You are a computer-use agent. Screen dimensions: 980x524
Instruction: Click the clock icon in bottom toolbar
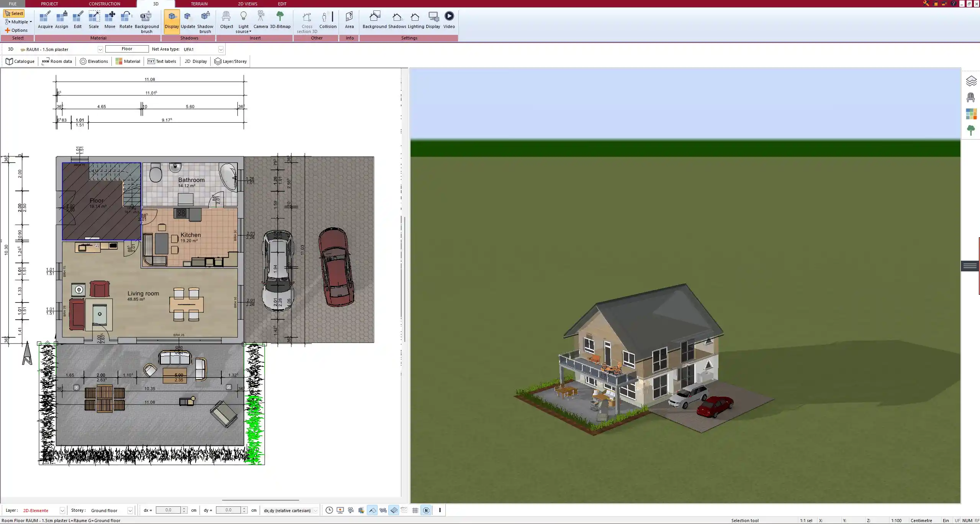(329, 510)
